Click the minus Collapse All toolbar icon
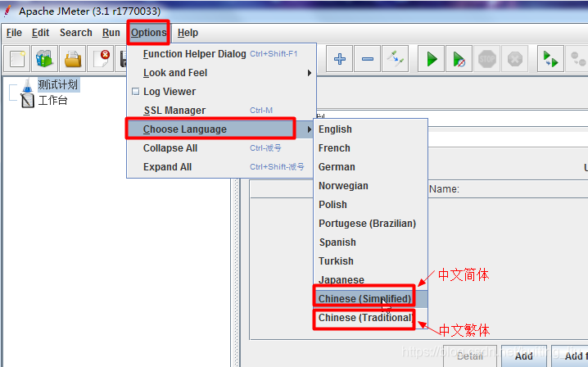 (368, 59)
